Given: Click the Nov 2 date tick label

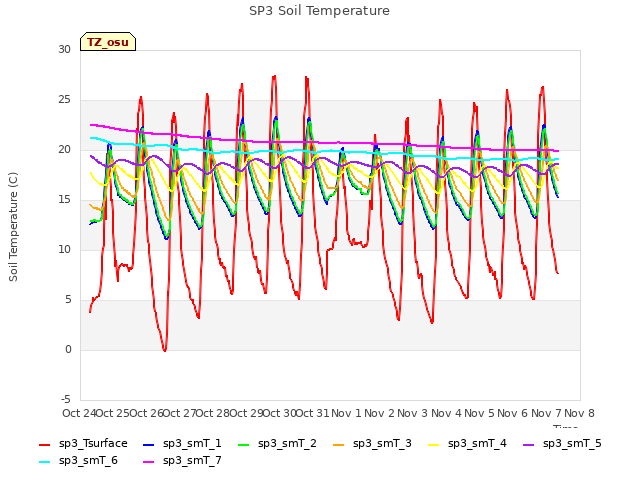Looking at the screenshot, I should tap(380, 413).
